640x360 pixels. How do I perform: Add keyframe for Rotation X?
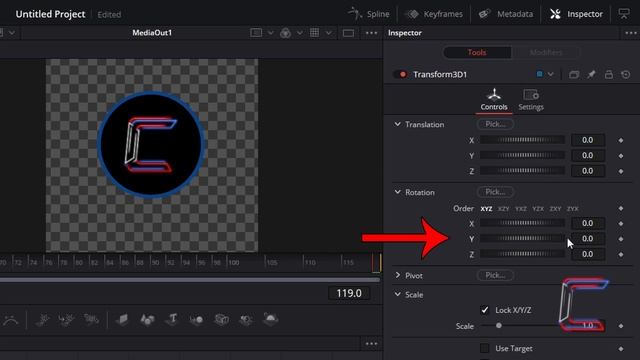coord(621,224)
